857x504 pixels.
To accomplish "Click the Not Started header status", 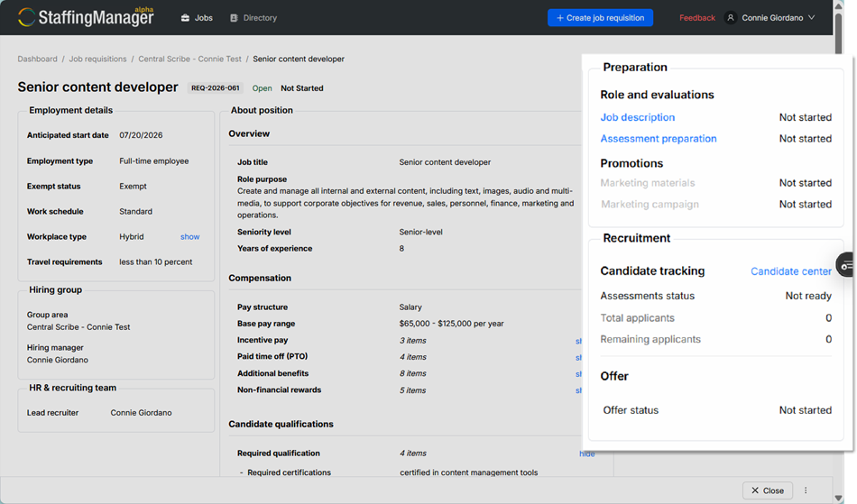I will tap(301, 88).
